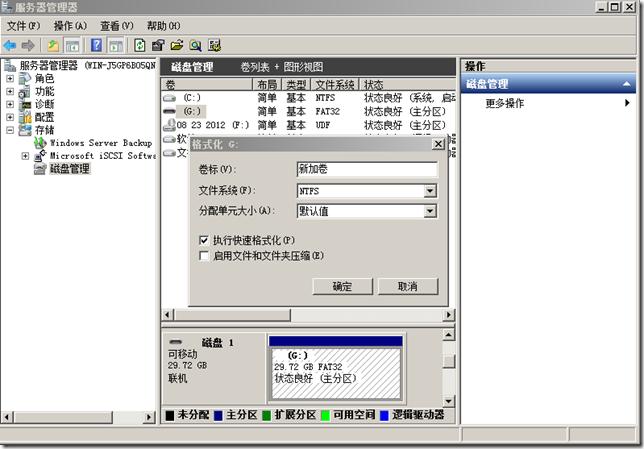Open the 查看(V) menu
Screen dimensions: 644x449
(116, 25)
